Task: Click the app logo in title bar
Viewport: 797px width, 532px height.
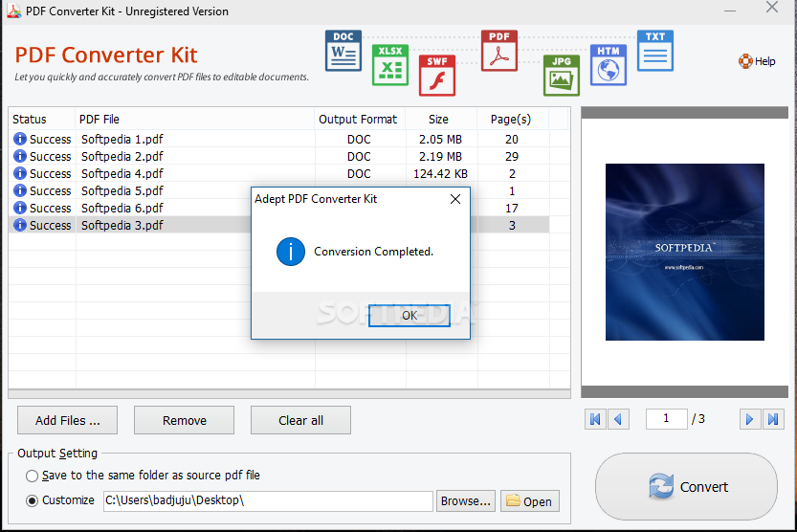Action: coord(13,11)
